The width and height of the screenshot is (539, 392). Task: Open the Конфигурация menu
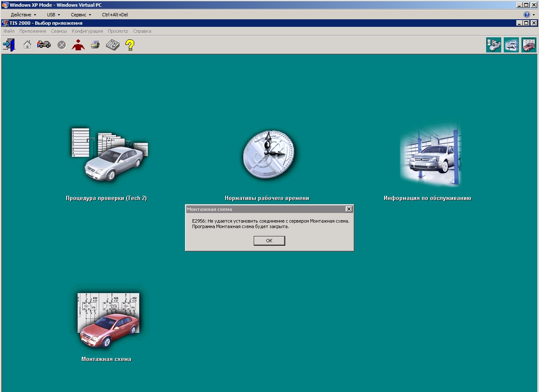point(87,31)
